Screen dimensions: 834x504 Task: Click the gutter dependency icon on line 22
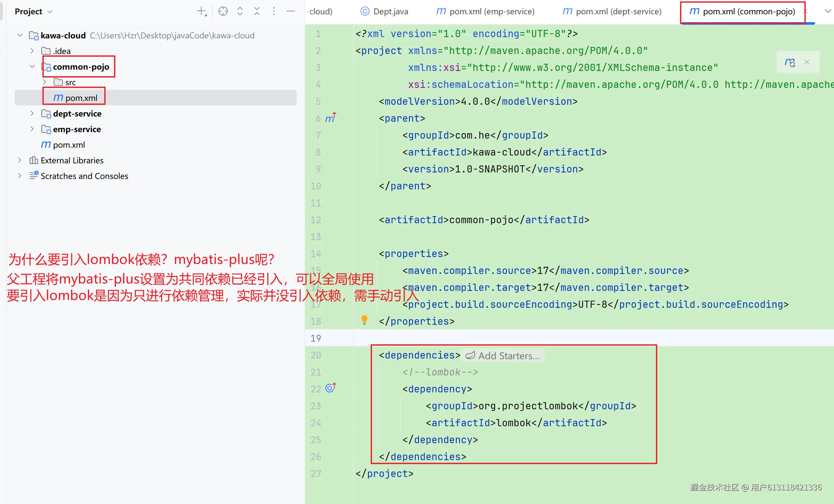point(330,388)
